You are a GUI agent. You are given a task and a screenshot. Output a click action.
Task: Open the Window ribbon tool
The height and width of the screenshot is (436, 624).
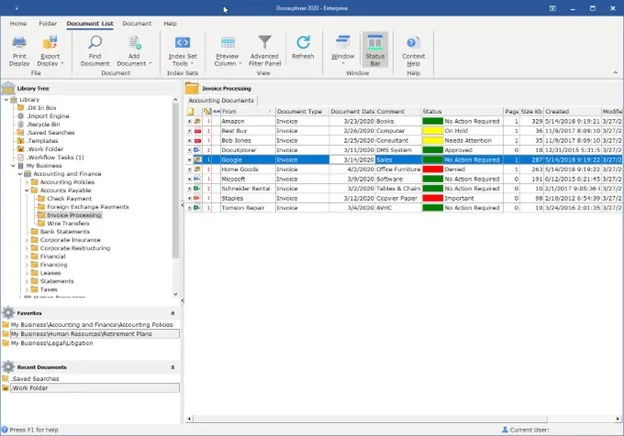pyautogui.click(x=343, y=49)
